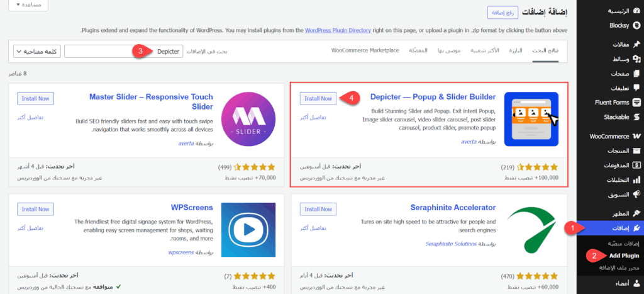Viewport: 644px width, 294px height.
Task: Install the Master Slider plugin
Action: 35,99
